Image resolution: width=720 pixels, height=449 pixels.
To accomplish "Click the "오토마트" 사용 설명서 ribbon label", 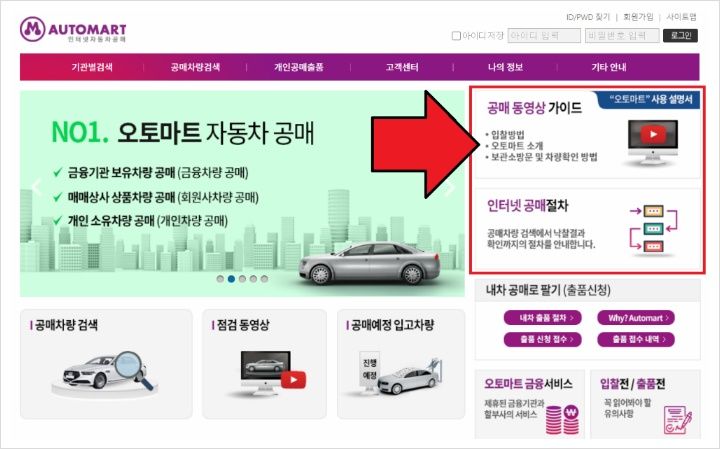I will pyautogui.click(x=651, y=99).
